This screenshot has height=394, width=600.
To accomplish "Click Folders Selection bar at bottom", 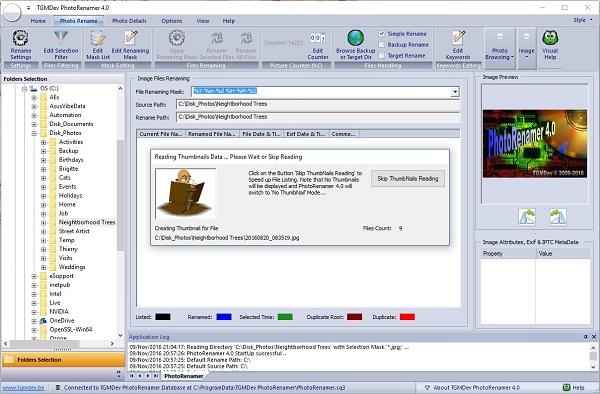I will click(x=63, y=360).
